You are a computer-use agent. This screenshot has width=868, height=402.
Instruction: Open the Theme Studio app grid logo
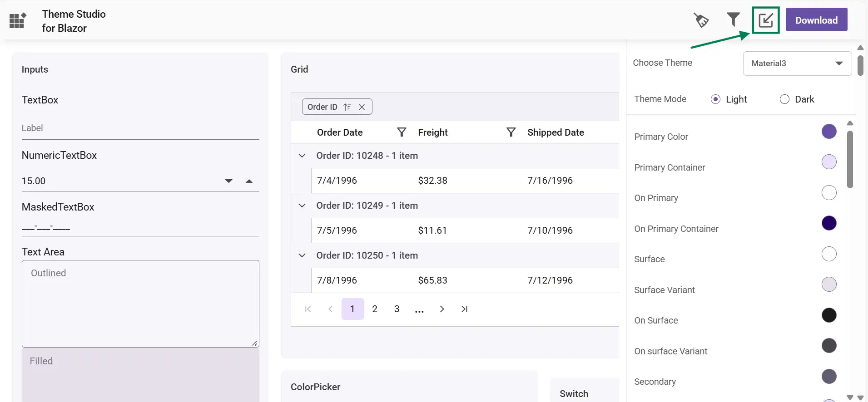[x=18, y=20]
